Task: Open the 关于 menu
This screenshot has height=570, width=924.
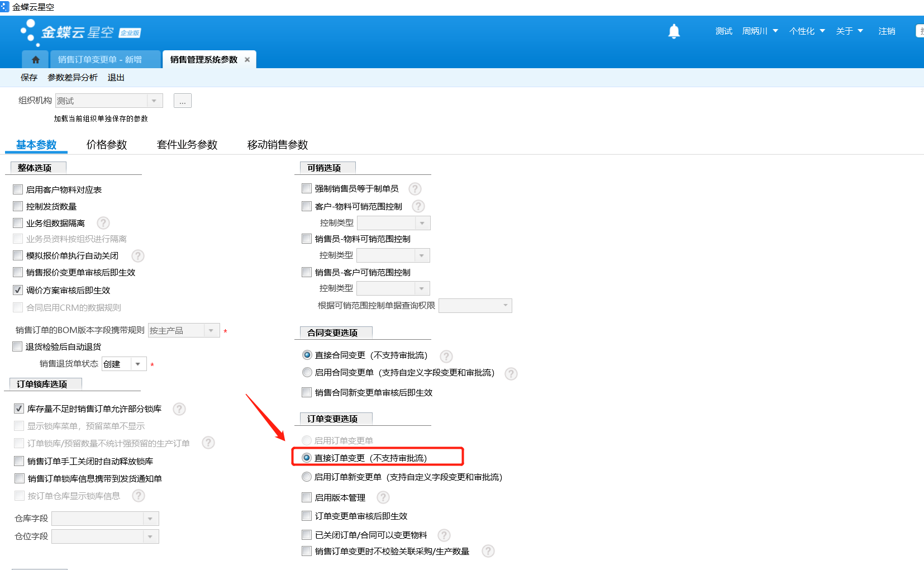Action: pyautogui.click(x=850, y=31)
